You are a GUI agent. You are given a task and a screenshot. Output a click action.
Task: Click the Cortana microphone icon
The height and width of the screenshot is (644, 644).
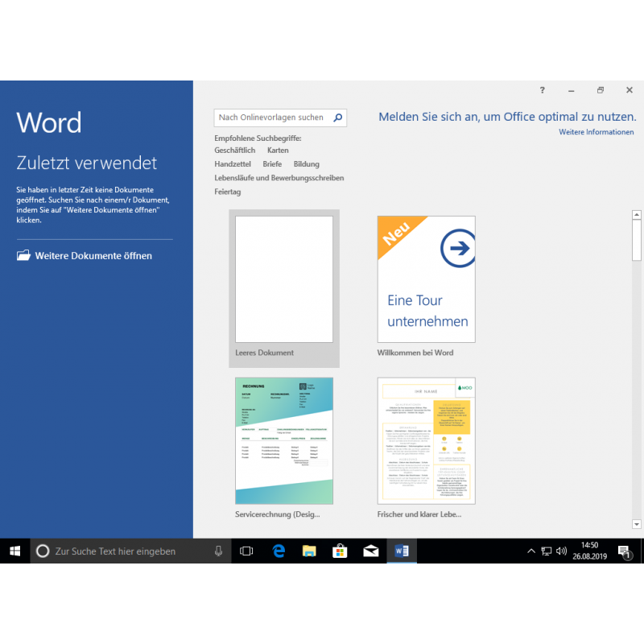pos(218,551)
